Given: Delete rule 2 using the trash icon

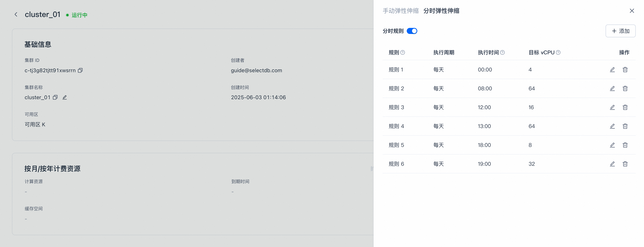Looking at the screenshot, I should pos(625,88).
